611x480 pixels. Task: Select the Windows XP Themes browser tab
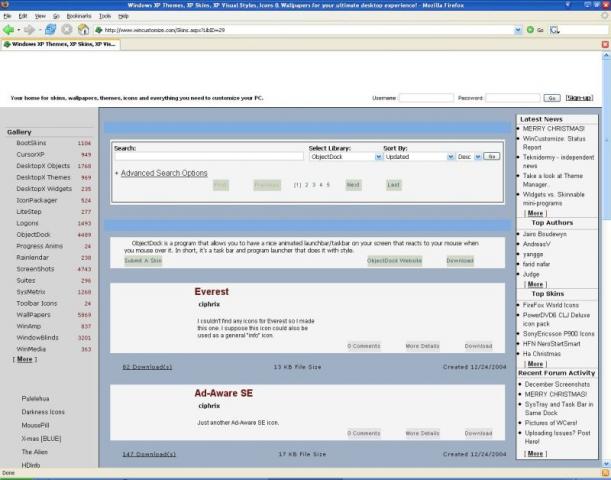tap(60, 44)
